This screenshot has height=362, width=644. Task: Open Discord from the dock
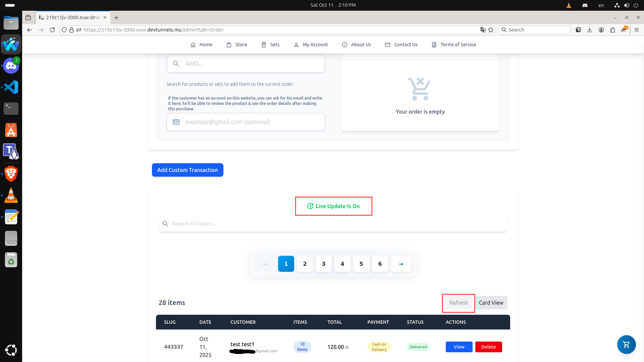[x=11, y=66]
